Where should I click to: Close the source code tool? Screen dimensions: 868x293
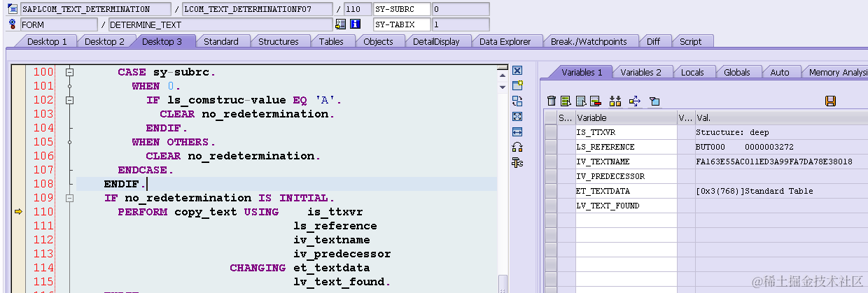click(x=517, y=71)
